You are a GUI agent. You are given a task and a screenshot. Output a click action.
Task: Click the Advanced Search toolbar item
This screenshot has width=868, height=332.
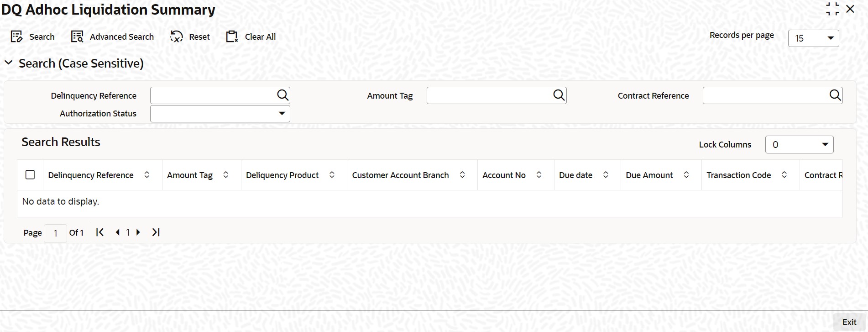pyautogui.click(x=112, y=37)
